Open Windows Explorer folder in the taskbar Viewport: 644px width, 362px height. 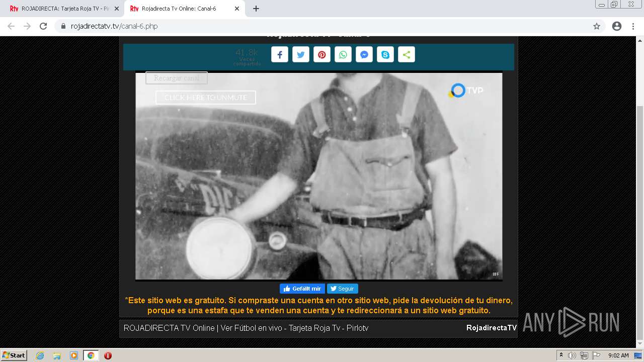(57, 355)
